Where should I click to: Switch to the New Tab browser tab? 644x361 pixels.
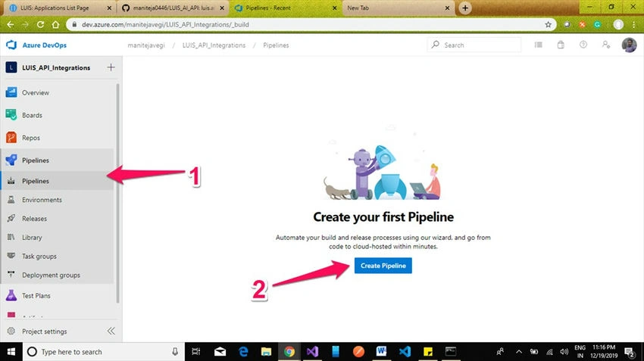[x=399, y=8]
